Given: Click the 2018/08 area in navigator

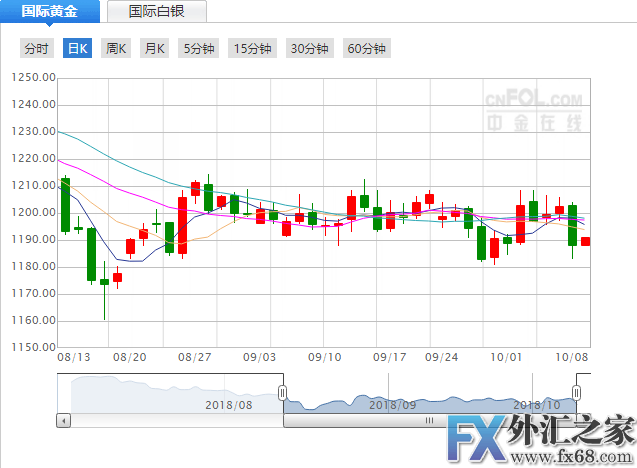Looking at the screenshot, I should click(x=229, y=404).
